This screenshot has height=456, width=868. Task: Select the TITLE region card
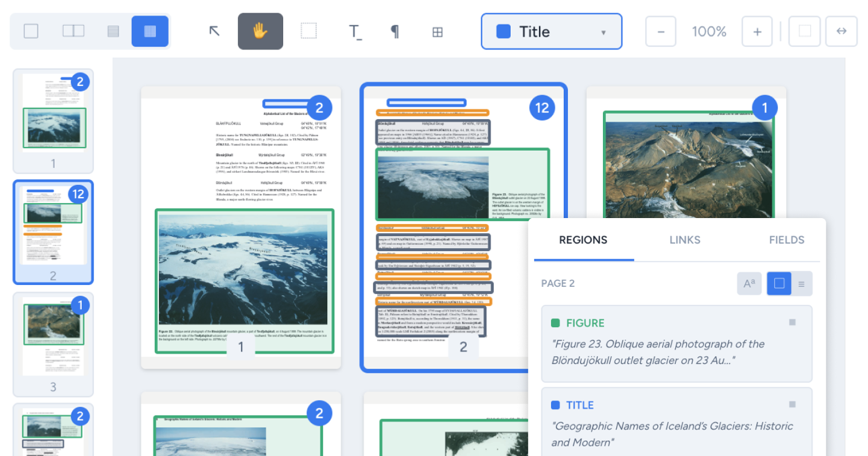676,422
